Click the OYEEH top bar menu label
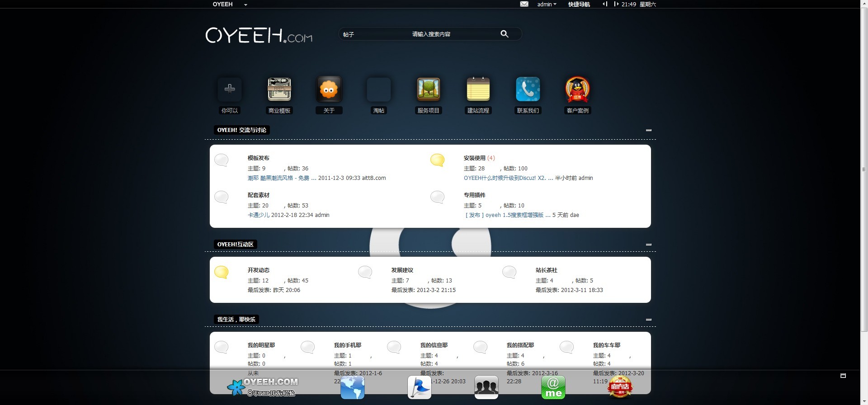This screenshot has height=405, width=868. 223,4
